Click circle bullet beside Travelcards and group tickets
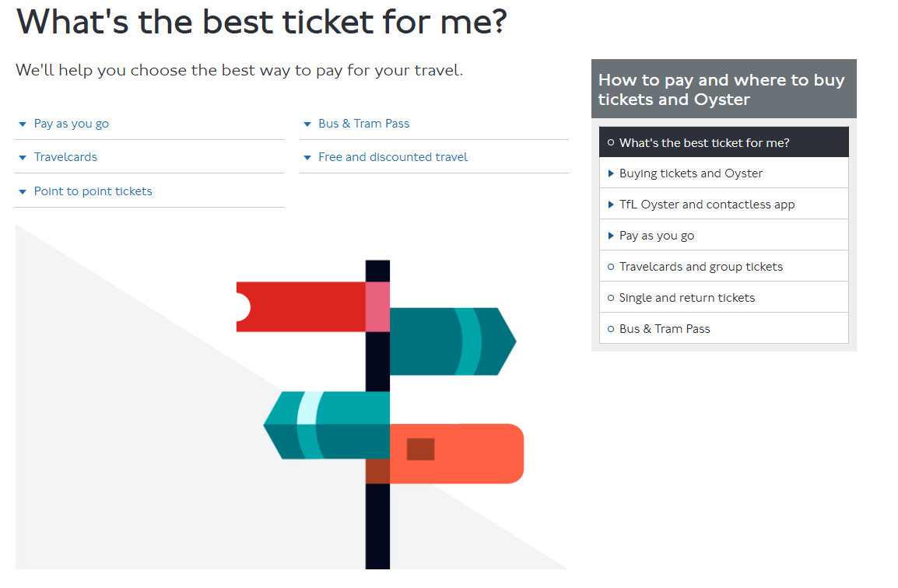898x588 pixels. point(611,267)
